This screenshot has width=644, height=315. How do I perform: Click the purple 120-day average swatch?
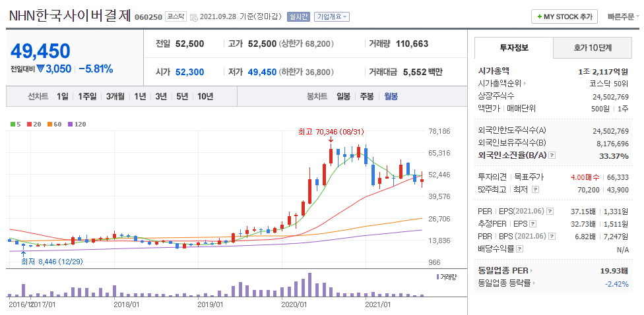point(70,125)
